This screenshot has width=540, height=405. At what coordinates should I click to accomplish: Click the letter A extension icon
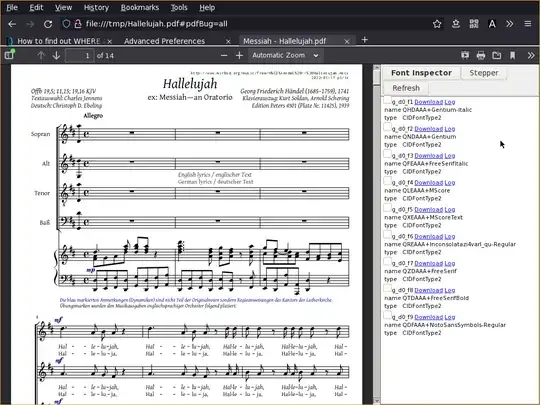coord(492,24)
